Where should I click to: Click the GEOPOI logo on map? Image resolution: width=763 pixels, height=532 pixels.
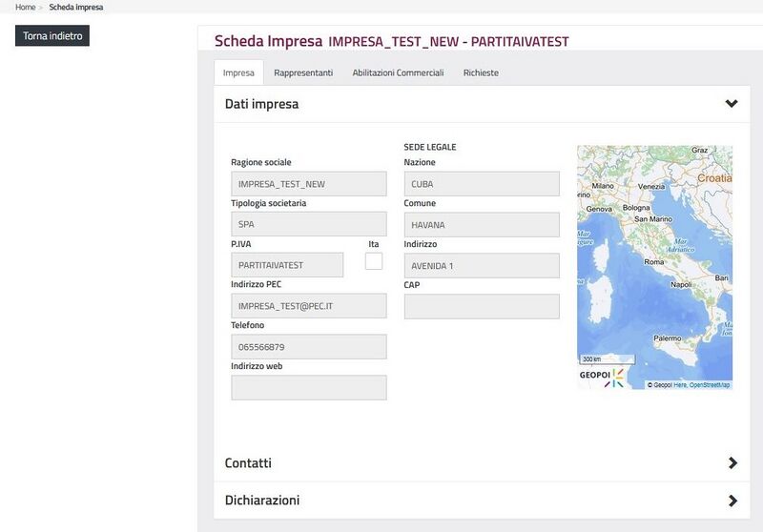click(601, 377)
